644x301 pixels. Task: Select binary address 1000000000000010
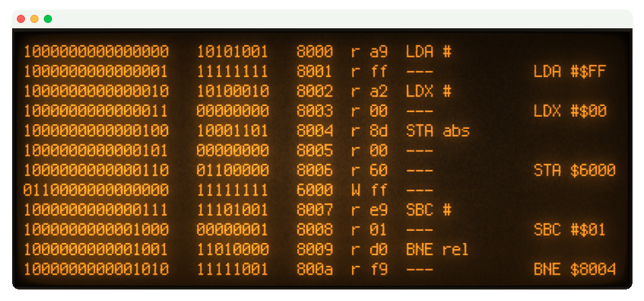click(96, 91)
